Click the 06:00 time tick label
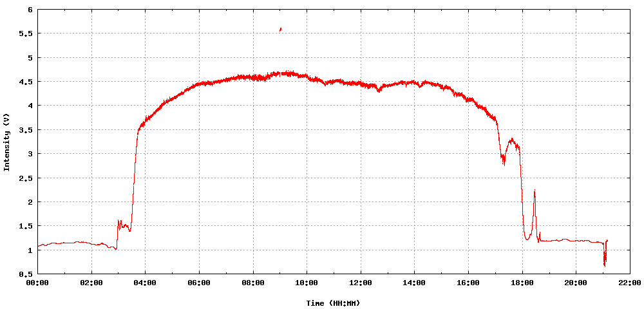Viewport: 644px width, 309px height. tap(199, 283)
